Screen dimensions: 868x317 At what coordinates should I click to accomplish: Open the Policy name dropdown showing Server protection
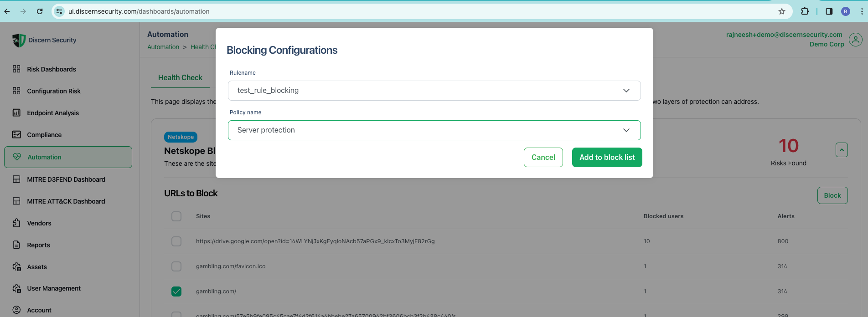(434, 130)
